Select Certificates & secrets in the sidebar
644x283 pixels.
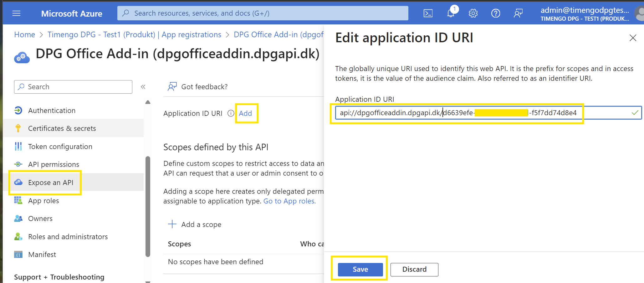(x=62, y=128)
